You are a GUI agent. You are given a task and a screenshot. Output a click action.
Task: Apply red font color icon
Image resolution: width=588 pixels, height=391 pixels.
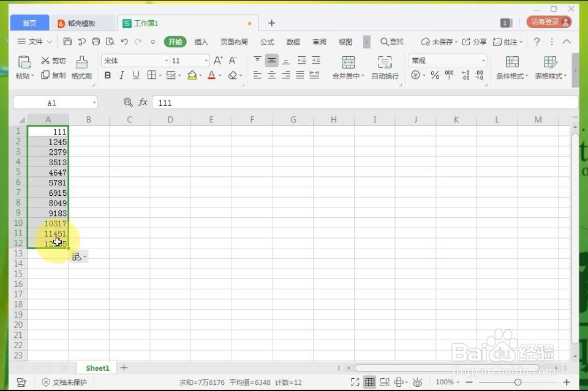pyautogui.click(x=211, y=75)
